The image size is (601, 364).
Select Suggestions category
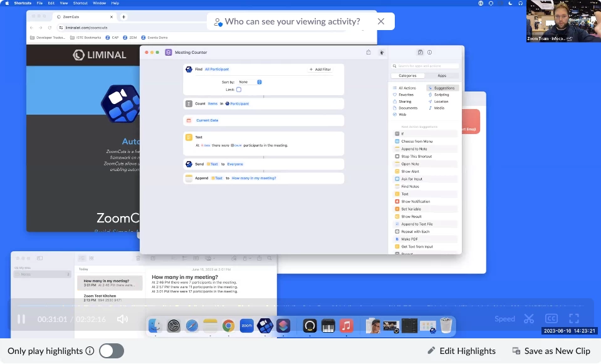click(442, 88)
